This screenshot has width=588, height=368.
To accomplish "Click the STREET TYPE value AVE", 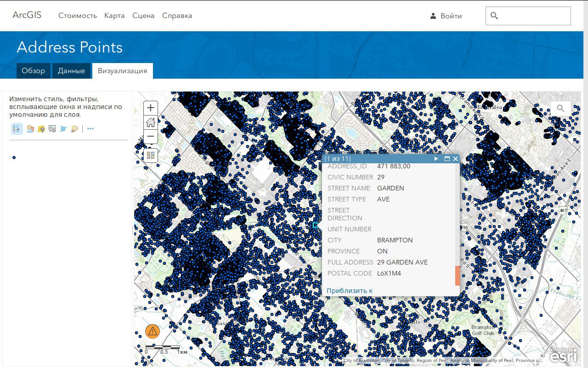I will (x=384, y=199).
